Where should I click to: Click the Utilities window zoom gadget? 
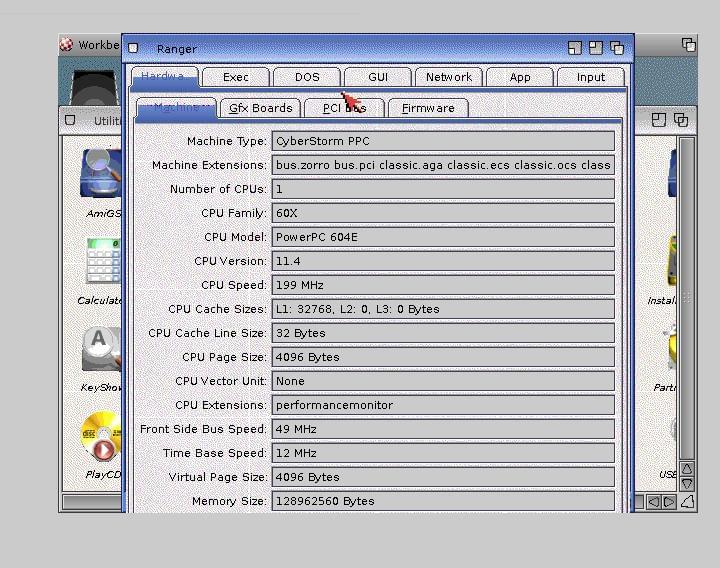(x=659, y=120)
